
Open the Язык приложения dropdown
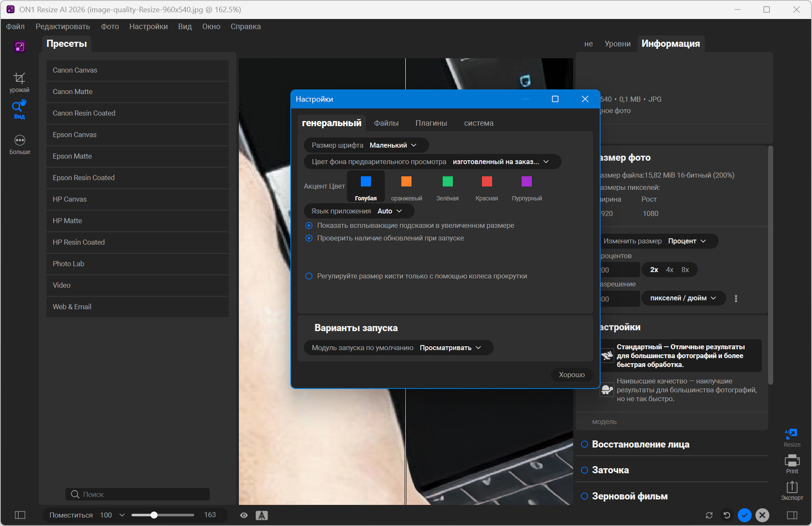click(359, 211)
